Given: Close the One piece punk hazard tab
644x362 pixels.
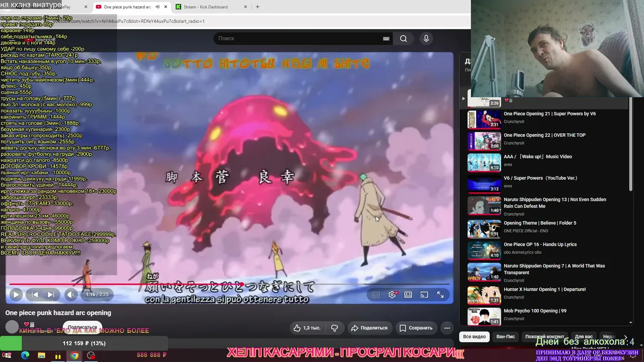Looking at the screenshot, I should 166,7.
